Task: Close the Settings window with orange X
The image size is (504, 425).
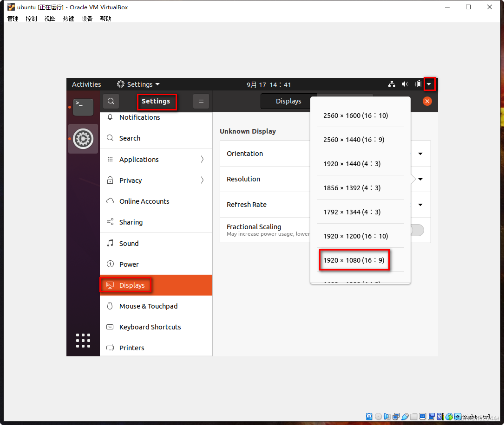Action: tap(427, 101)
